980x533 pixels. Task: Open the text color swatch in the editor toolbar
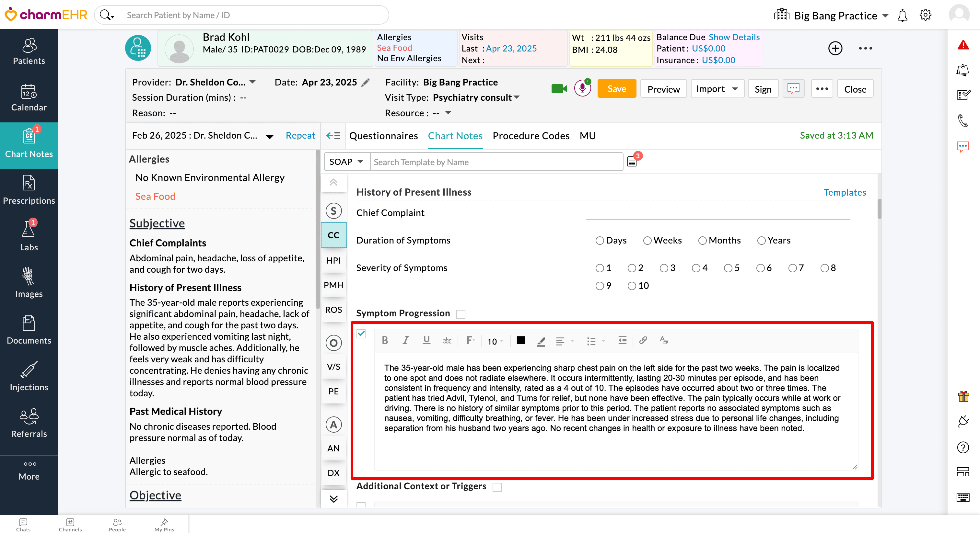coord(520,341)
